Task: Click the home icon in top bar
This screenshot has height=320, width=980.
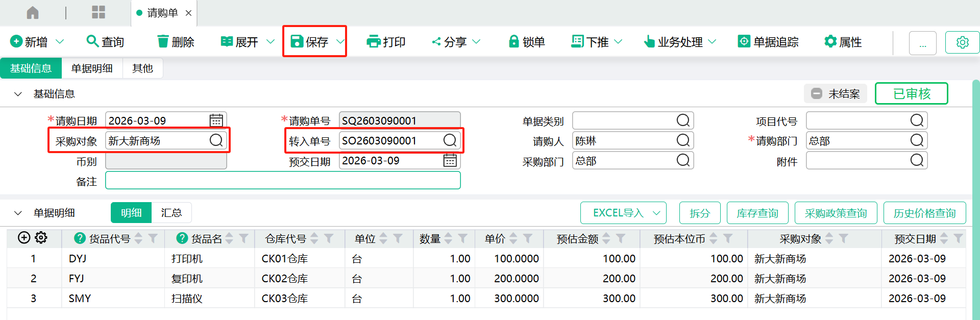Action: point(33,13)
